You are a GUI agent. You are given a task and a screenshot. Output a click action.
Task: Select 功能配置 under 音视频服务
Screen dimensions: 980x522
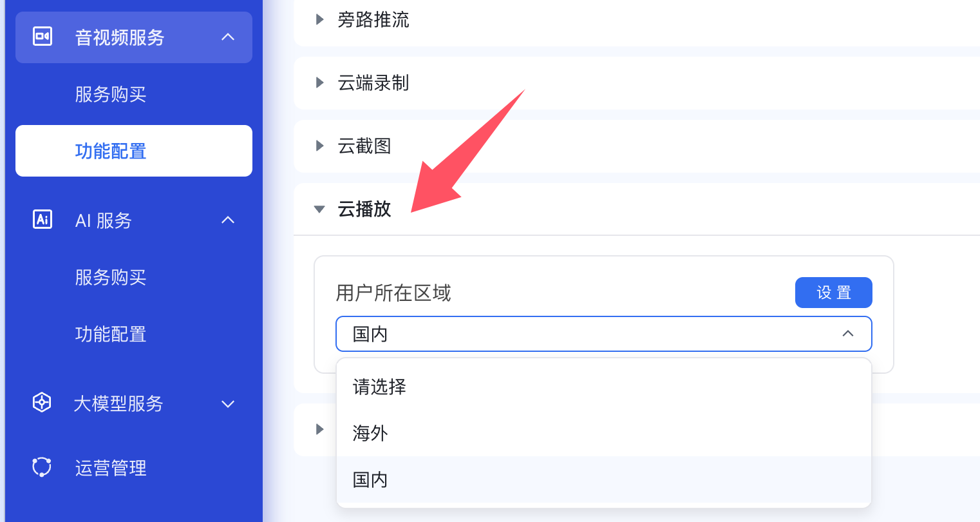111,151
